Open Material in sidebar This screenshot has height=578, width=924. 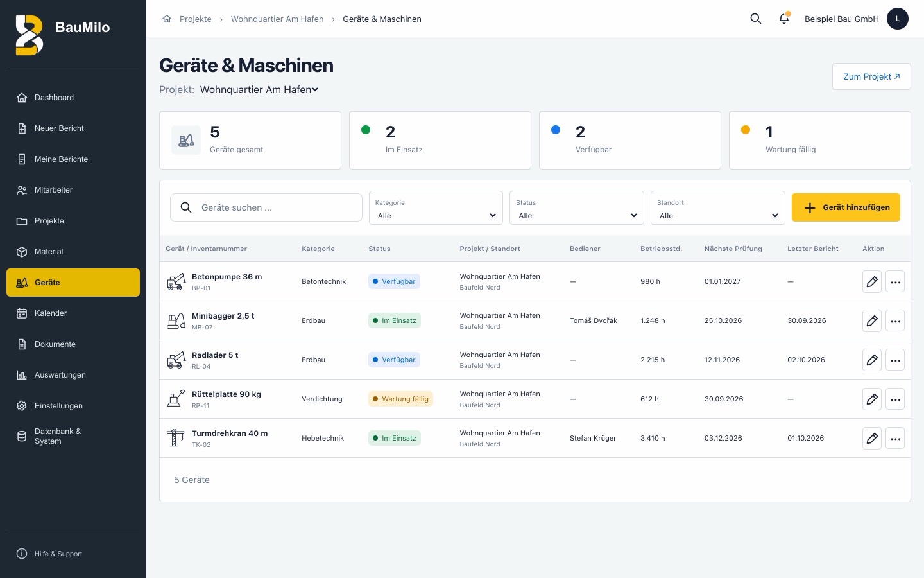tap(73, 252)
